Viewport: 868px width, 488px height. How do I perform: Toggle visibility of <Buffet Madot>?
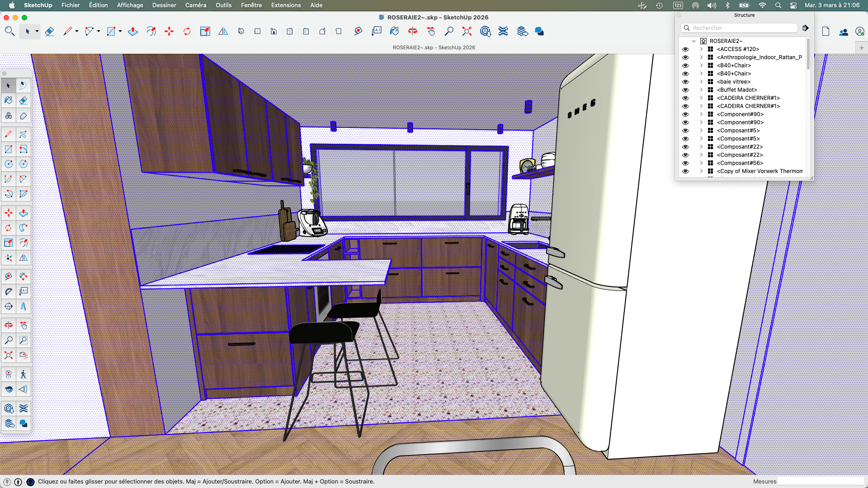tap(685, 90)
